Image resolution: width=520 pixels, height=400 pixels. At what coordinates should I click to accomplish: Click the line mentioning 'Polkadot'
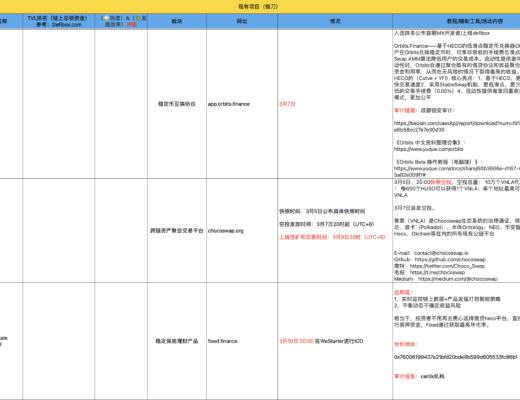click(x=457, y=227)
